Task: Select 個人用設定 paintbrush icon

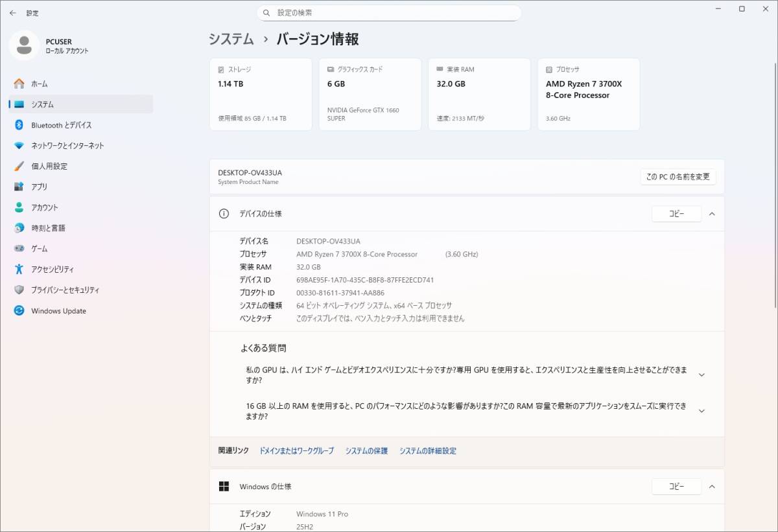Action: (x=19, y=167)
